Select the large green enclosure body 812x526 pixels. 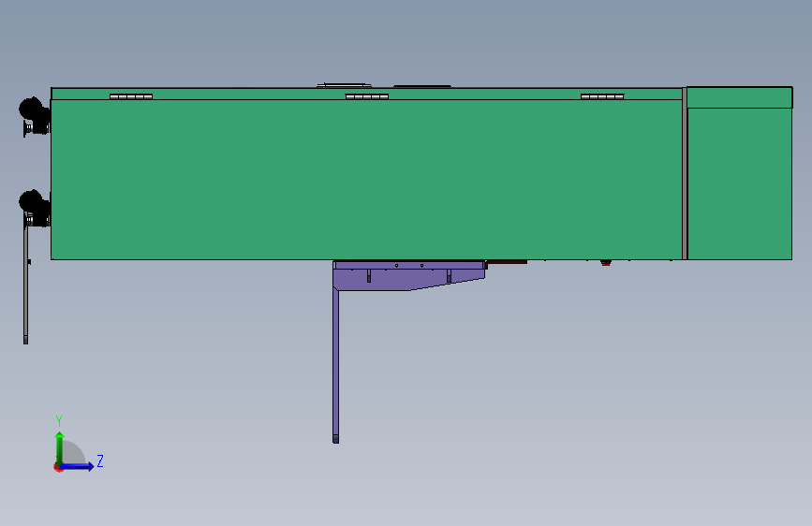[366, 179]
